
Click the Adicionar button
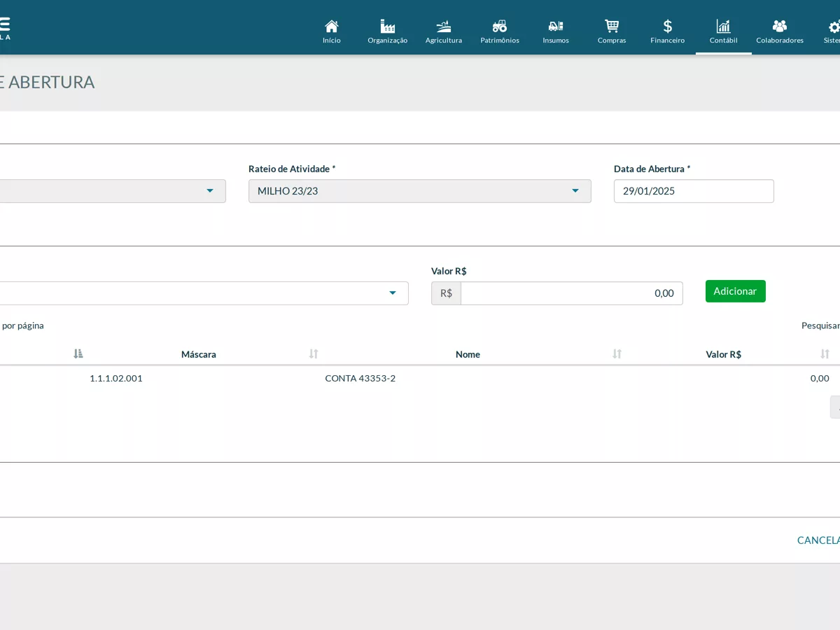(x=736, y=291)
